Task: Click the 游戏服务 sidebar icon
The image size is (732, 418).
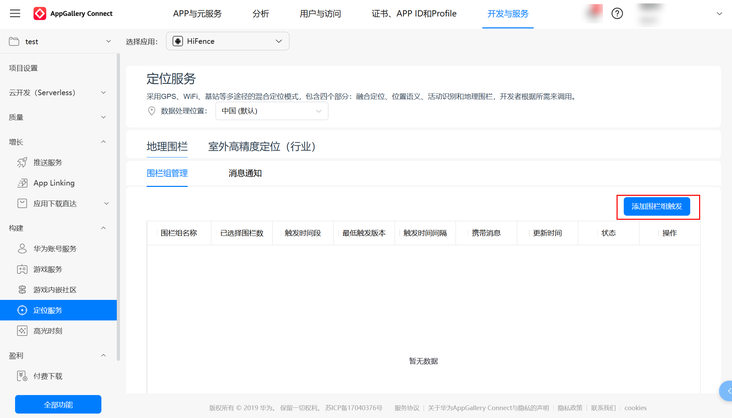Action: coord(22,269)
